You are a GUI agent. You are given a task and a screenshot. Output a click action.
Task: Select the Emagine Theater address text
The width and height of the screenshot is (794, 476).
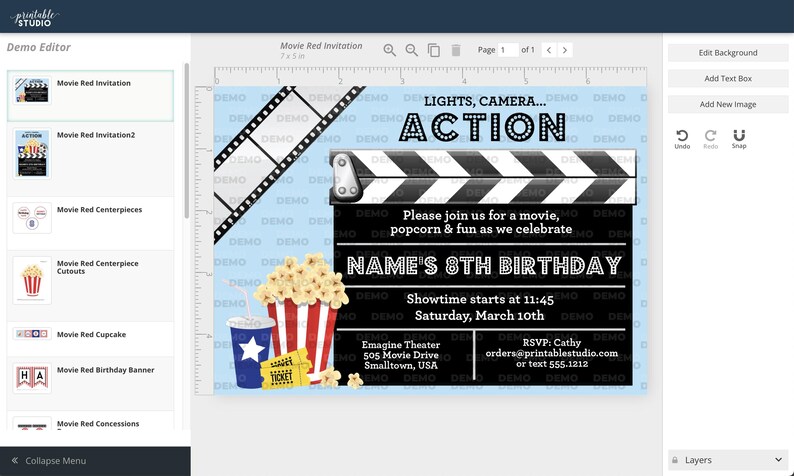401,355
